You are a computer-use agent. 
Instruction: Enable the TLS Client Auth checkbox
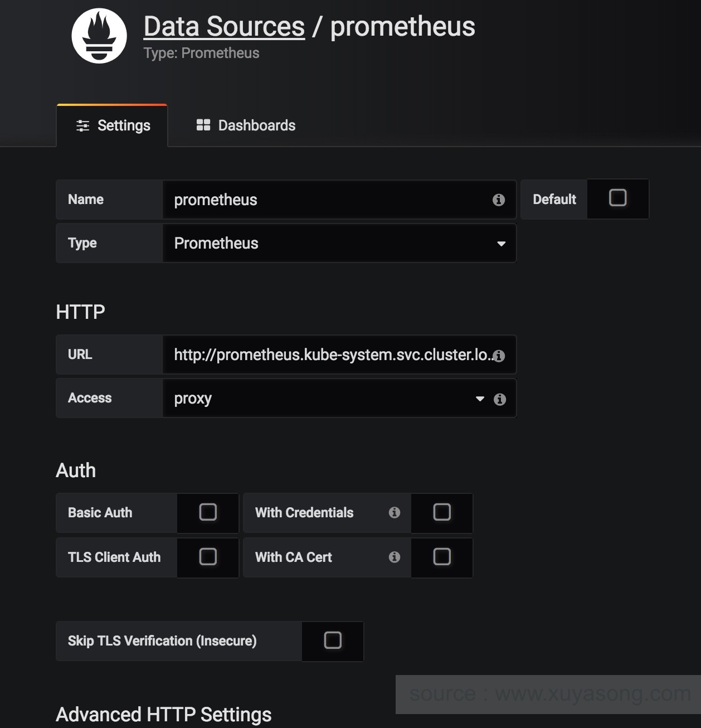coord(208,556)
